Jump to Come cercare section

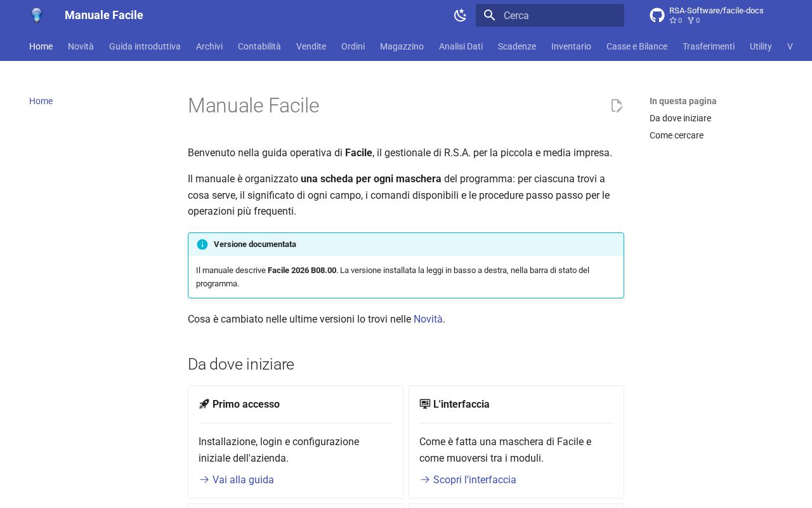(x=676, y=135)
